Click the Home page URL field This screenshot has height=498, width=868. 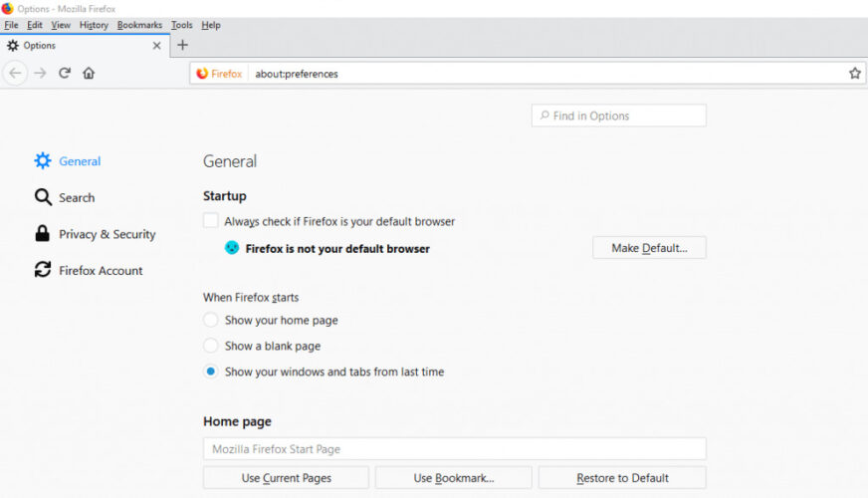[455, 449]
